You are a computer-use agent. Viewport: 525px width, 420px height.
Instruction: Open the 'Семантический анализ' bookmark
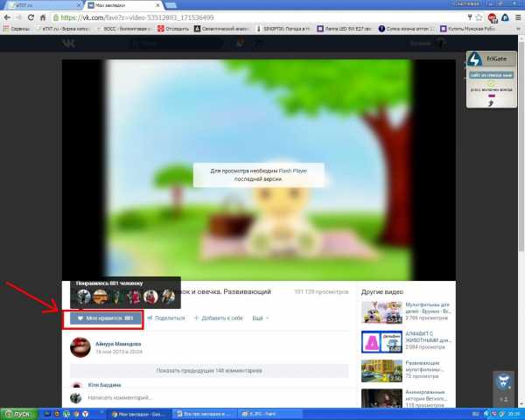click(221, 29)
